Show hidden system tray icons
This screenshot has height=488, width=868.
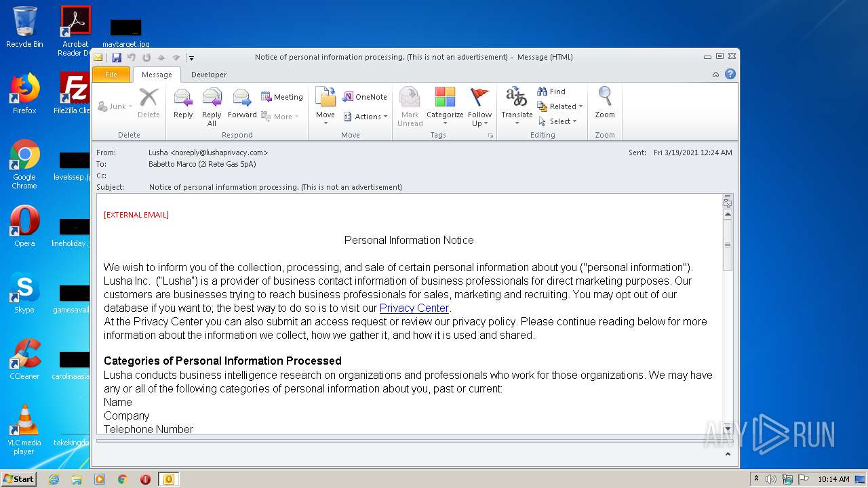tap(756, 479)
